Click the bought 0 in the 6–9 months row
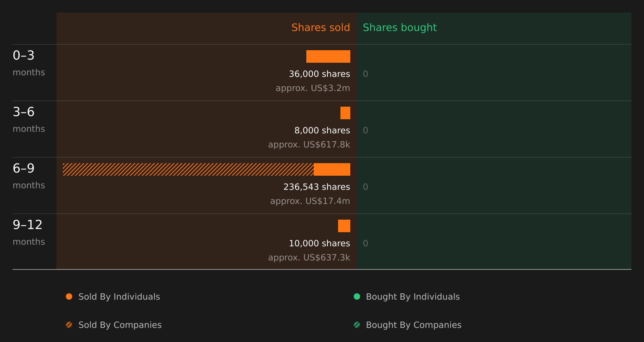Image resolution: width=644 pixels, height=342 pixels. (366, 187)
